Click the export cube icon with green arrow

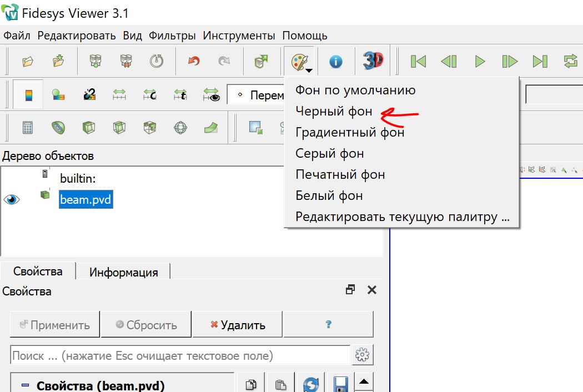pyautogui.click(x=261, y=61)
